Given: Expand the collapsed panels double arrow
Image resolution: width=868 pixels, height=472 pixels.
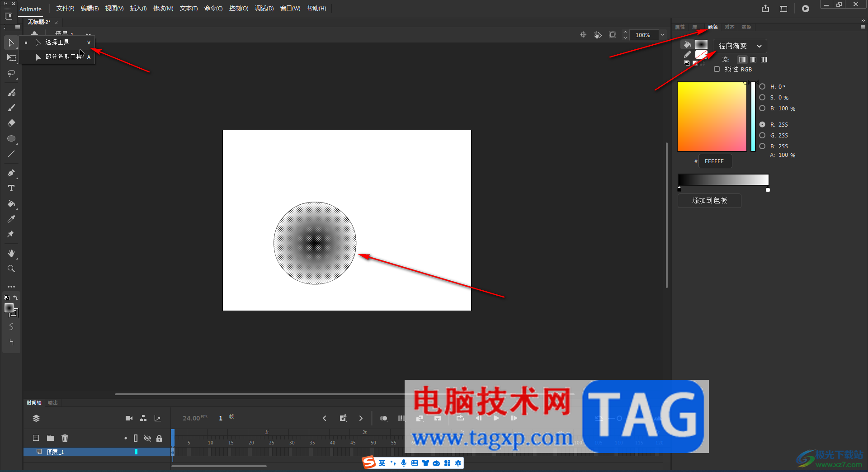Looking at the screenshot, I should tap(863, 20).
